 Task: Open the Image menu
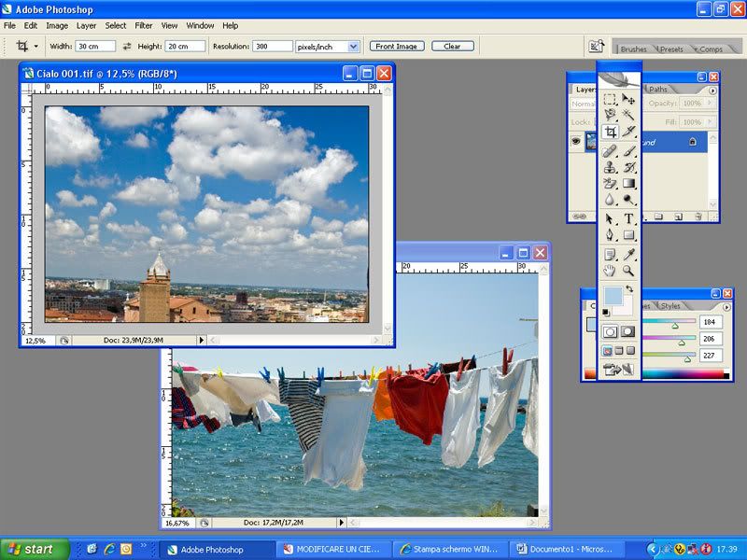[x=57, y=26]
